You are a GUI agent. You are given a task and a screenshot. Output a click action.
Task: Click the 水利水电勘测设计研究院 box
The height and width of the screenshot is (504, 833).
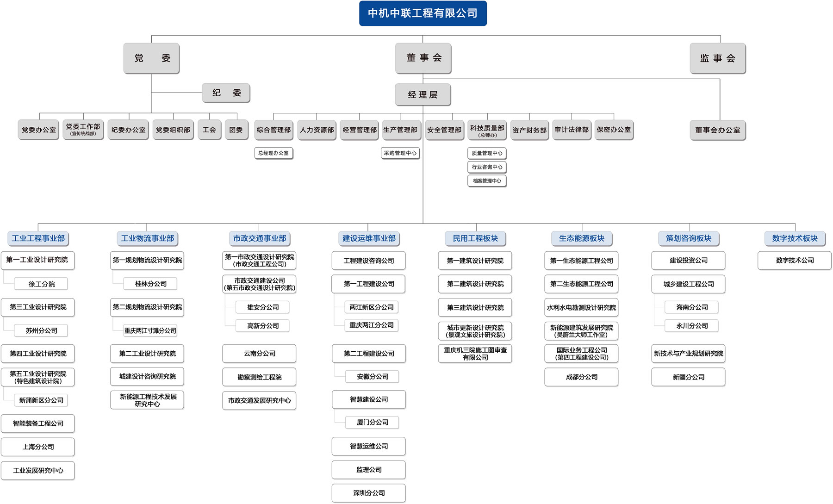582,308
